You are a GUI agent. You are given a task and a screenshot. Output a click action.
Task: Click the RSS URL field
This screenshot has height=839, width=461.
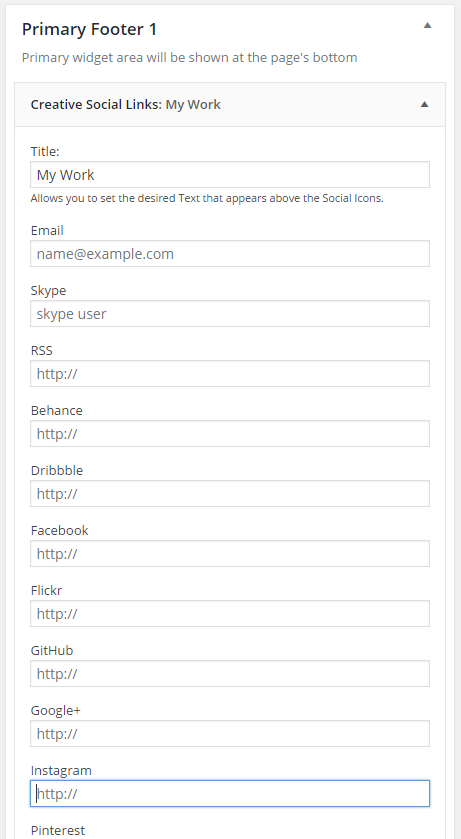pos(230,373)
